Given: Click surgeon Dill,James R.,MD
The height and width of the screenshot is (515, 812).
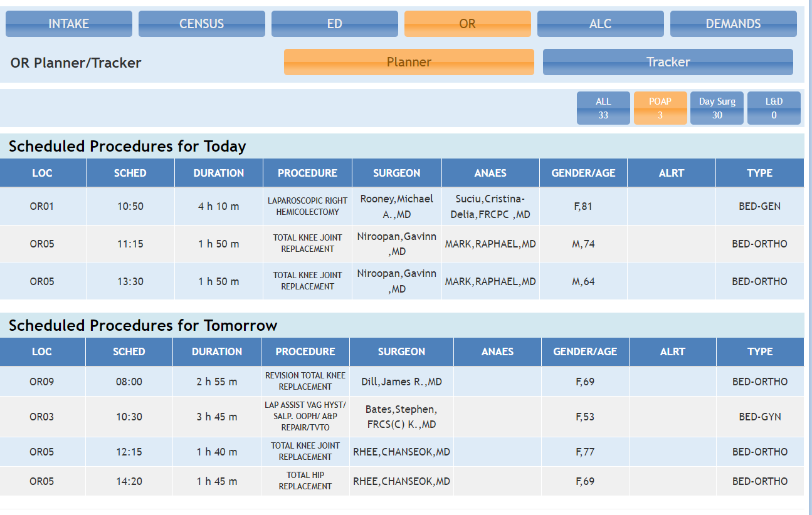Looking at the screenshot, I should (401, 382).
